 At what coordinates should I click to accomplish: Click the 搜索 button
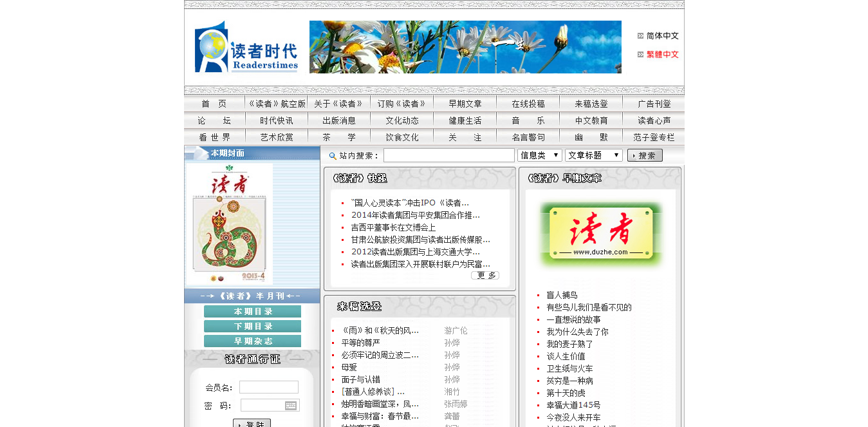click(645, 155)
